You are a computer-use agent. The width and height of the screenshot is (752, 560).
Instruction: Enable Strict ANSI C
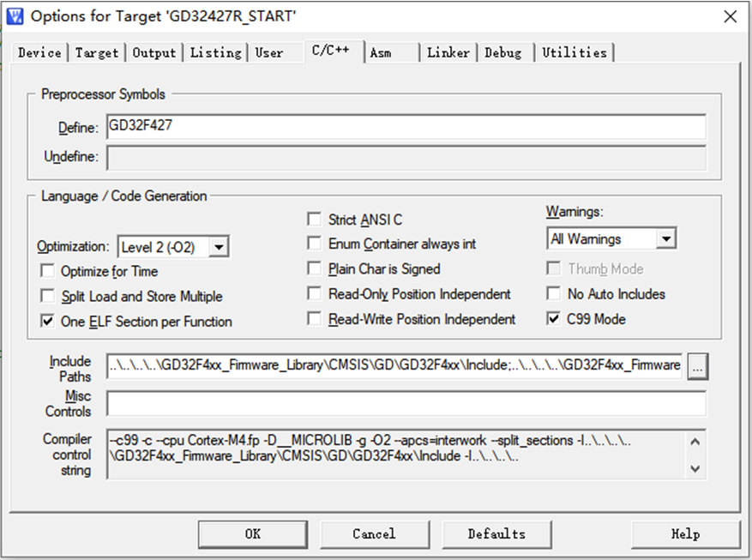click(x=315, y=219)
